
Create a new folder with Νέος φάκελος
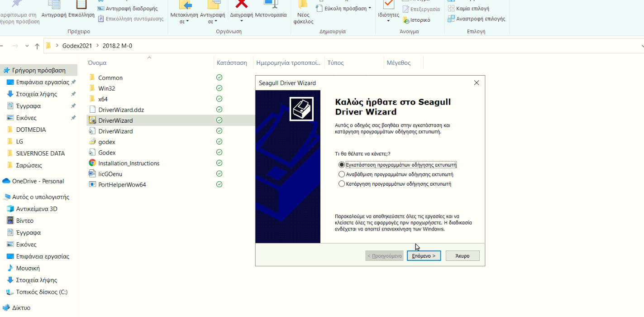[x=303, y=11]
